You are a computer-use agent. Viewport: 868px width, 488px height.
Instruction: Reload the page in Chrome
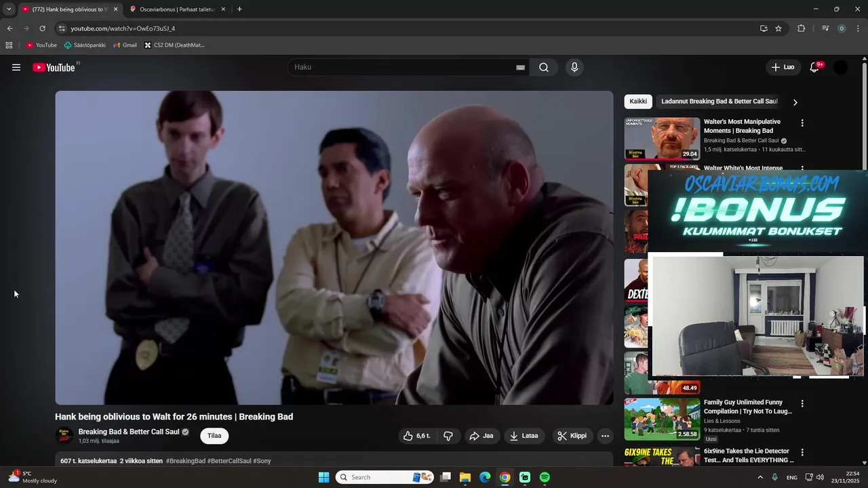(x=42, y=28)
